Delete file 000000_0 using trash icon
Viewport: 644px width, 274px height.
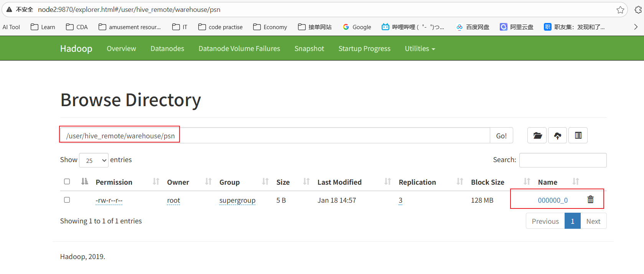[590, 200]
